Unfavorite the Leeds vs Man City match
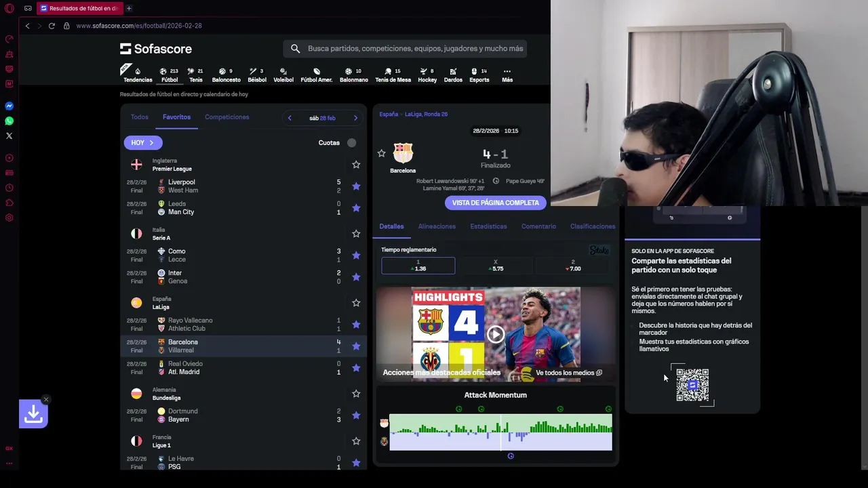This screenshot has width=868, height=488. pyautogui.click(x=356, y=208)
